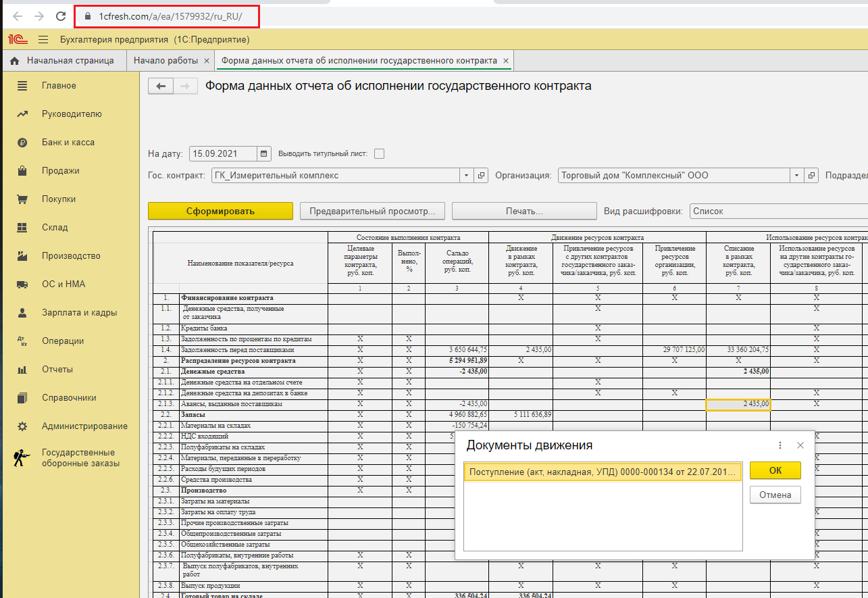Click the browser back arrow

click(17, 16)
